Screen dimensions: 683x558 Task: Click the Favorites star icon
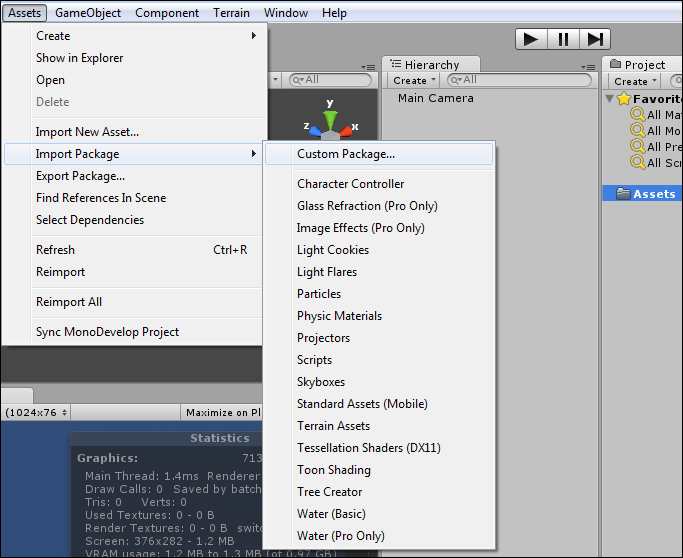[623, 99]
